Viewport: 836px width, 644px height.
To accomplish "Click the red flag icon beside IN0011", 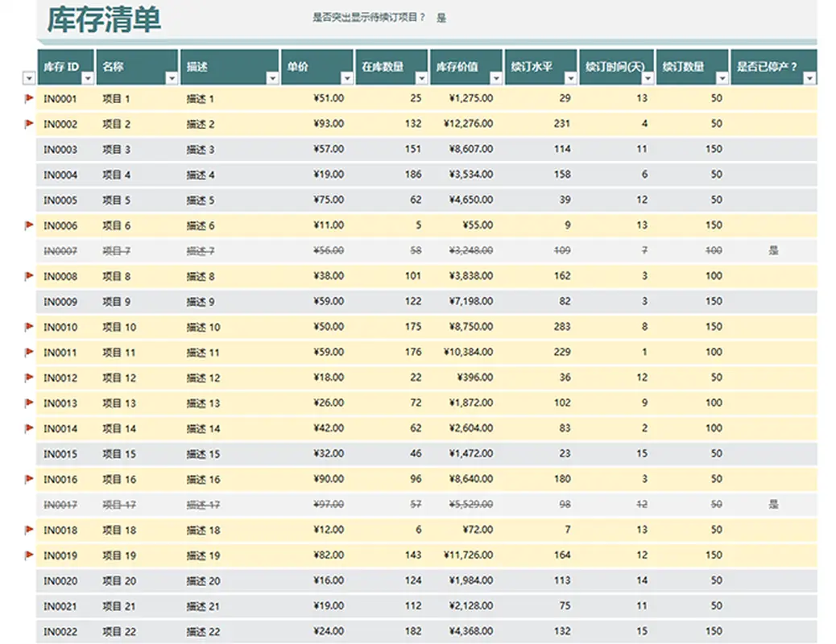I will (29, 352).
